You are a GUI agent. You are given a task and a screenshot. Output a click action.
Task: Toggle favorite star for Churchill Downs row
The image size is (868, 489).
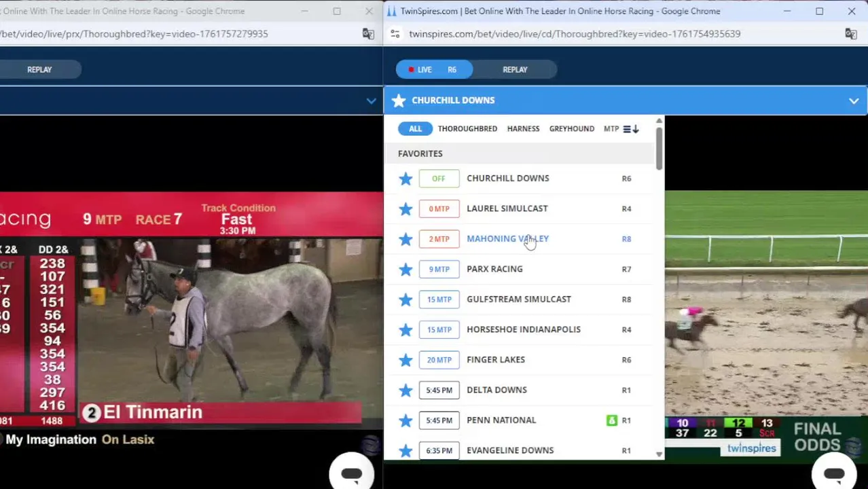pyautogui.click(x=405, y=179)
